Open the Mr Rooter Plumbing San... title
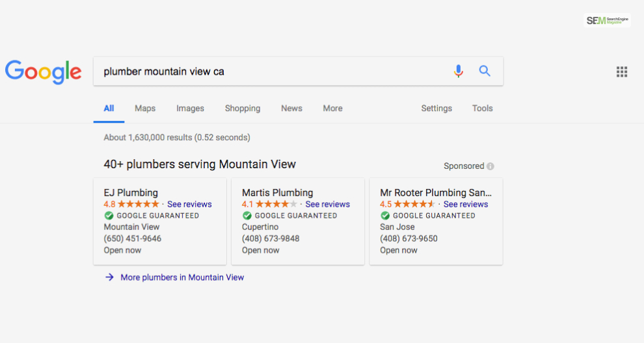644x343 pixels. [436, 193]
